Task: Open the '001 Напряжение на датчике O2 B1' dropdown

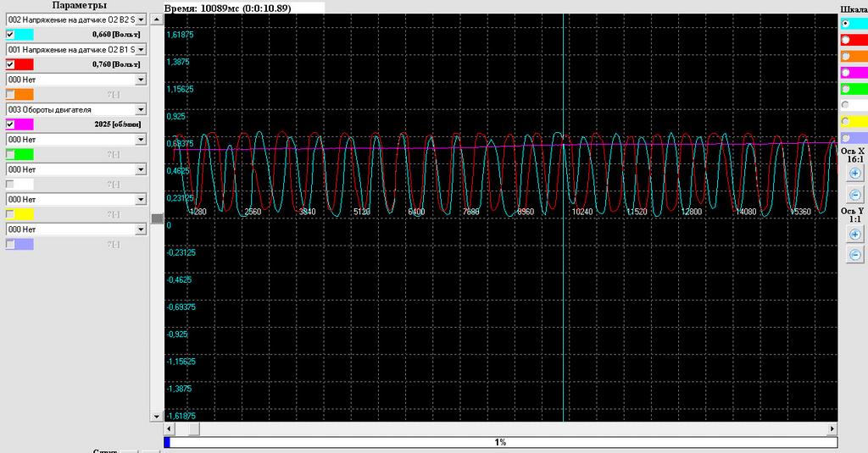Action: pos(141,49)
